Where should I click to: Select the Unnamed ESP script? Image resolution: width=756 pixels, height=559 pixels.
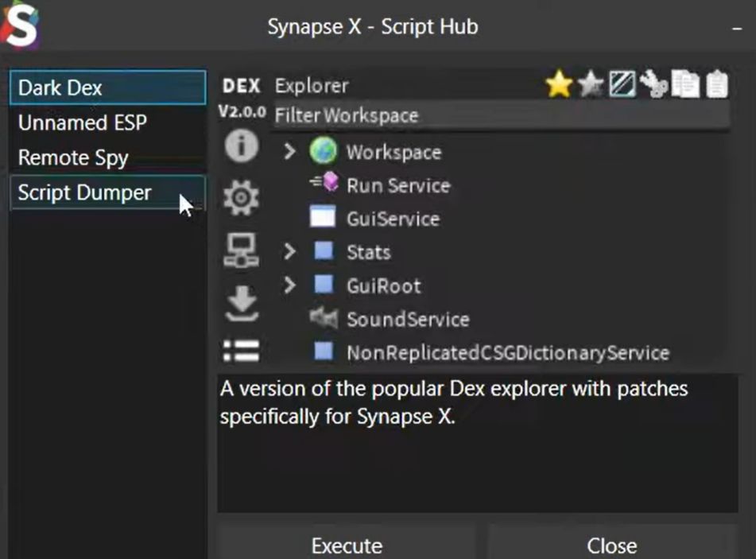[82, 122]
